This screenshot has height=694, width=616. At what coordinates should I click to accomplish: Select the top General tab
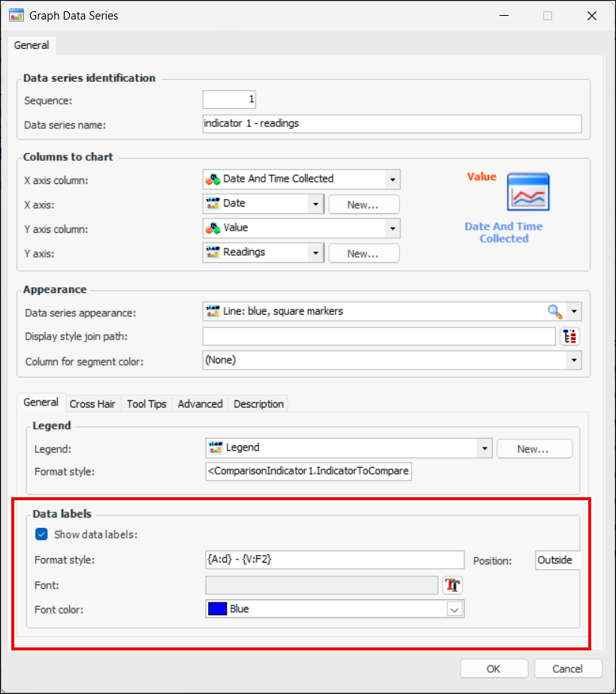[x=32, y=45]
